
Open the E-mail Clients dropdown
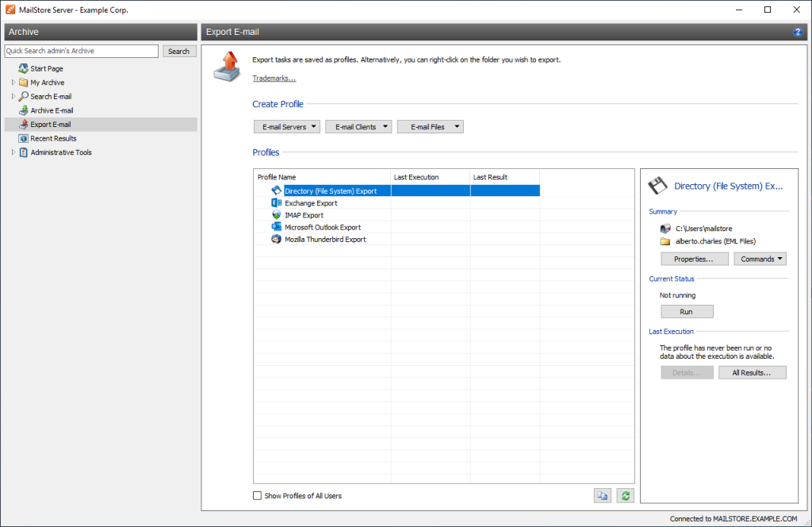pos(358,125)
